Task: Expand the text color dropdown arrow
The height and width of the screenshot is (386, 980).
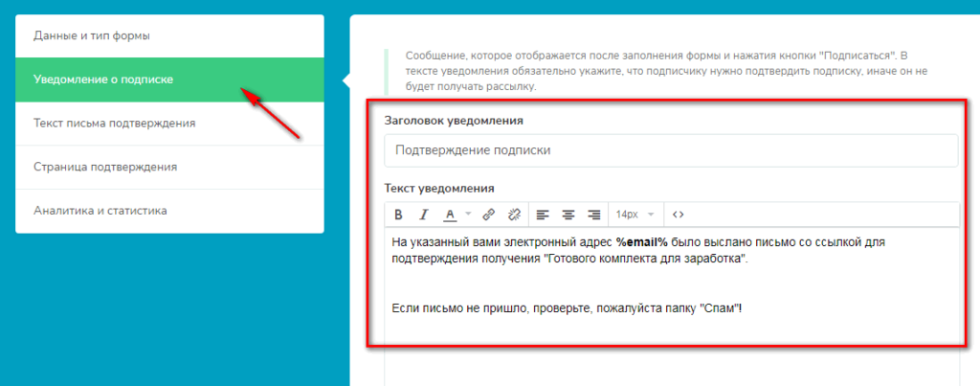Action: (x=468, y=215)
